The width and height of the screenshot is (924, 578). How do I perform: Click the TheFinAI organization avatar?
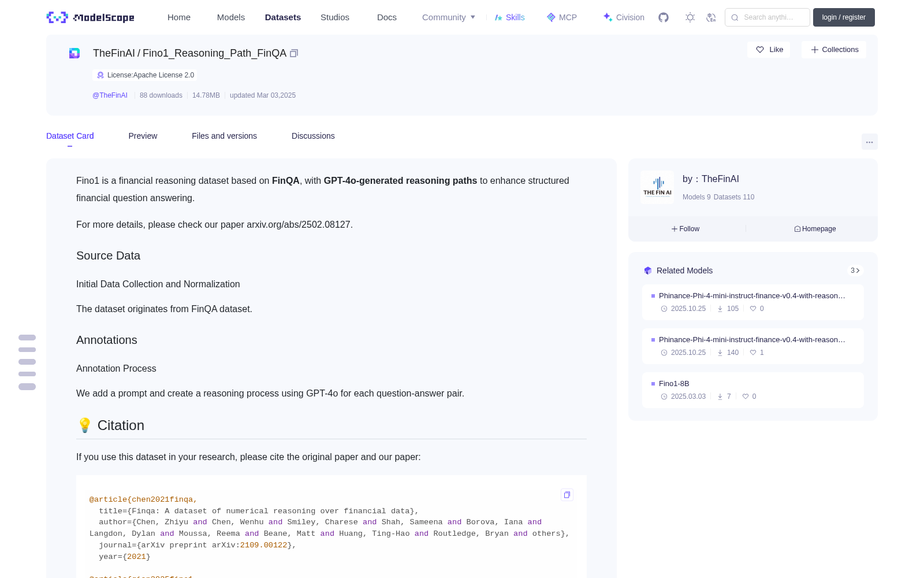click(657, 187)
